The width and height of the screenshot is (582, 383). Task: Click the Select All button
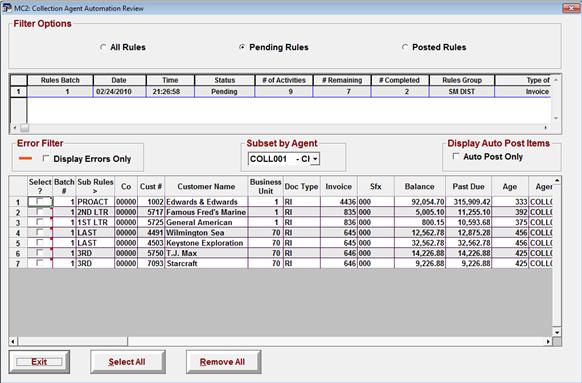128,362
